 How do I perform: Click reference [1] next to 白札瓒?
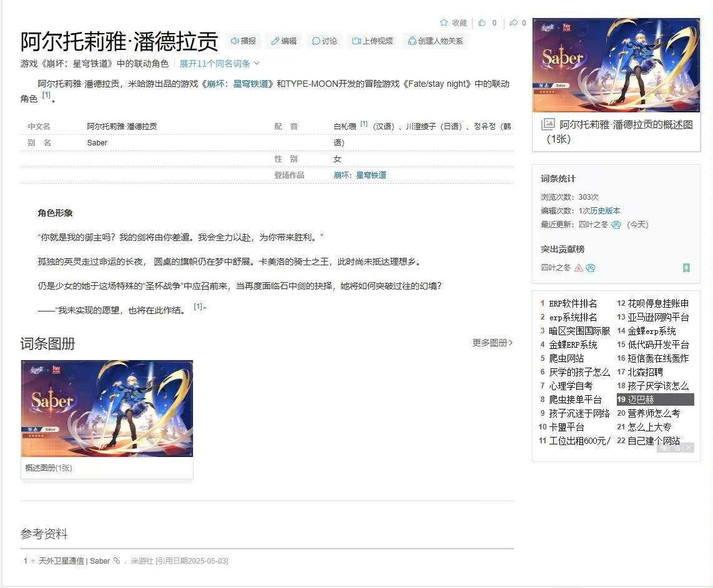point(364,123)
